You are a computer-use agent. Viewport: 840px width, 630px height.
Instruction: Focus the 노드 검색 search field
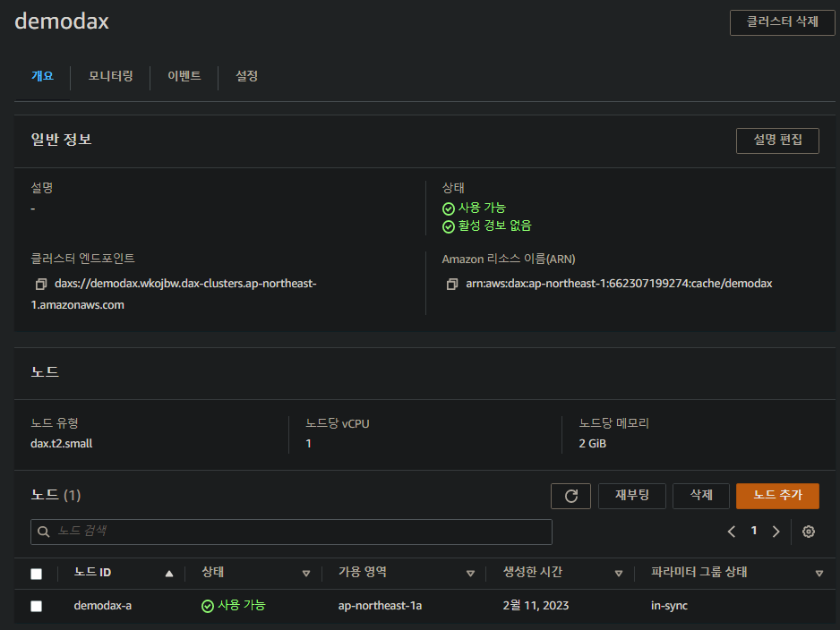tap(291, 532)
